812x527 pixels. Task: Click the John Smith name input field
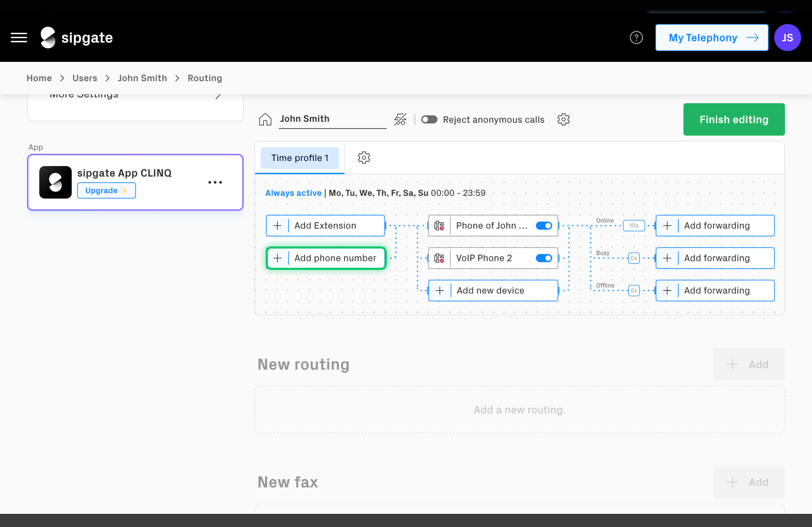tap(332, 119)
